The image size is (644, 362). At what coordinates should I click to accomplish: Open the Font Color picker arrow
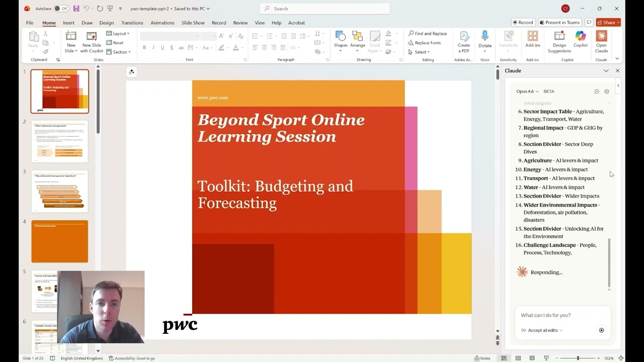(x=242, y=48)
